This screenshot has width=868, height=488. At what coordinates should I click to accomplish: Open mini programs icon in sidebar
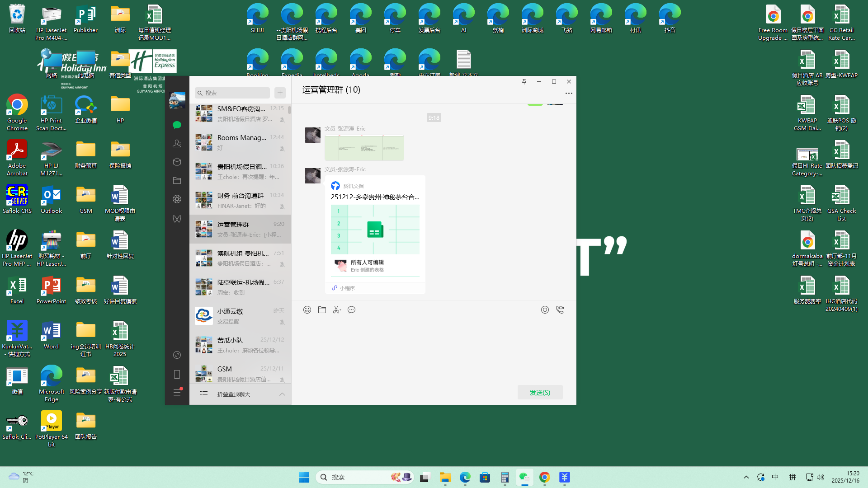tap(177, 355)
